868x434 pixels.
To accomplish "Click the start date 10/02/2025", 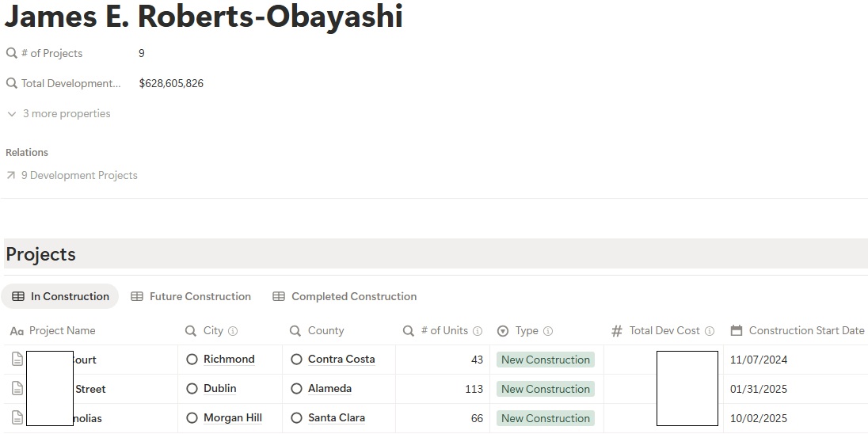I will [x=759, y=418].
